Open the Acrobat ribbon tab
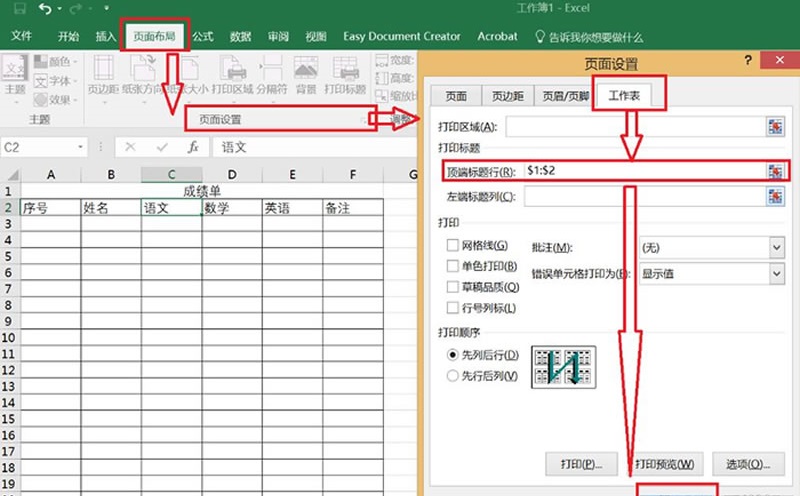This screenshot has height=496, width=800. click(497, 36)
